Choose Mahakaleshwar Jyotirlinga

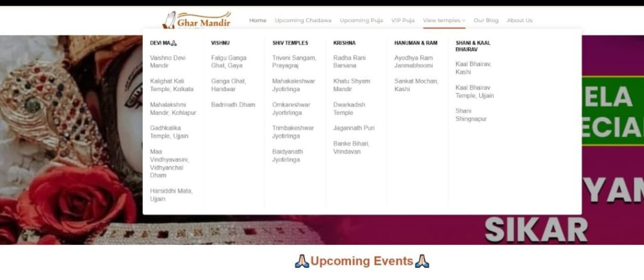pyautogui.click(x=293, y=85)
